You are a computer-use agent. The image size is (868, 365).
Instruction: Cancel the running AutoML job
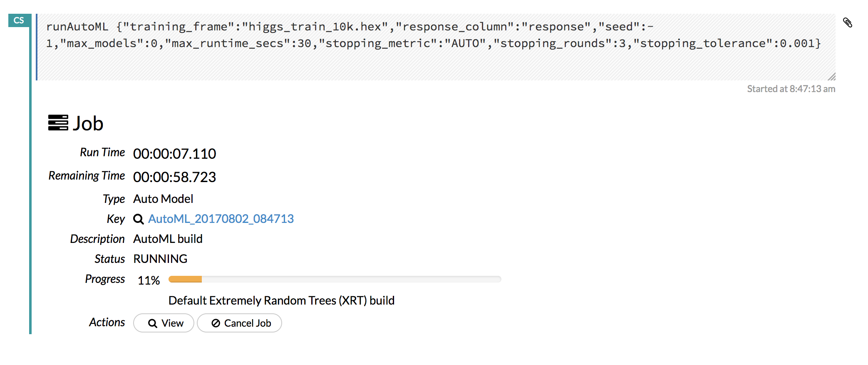pyautogui.click(x=239, y=323)
